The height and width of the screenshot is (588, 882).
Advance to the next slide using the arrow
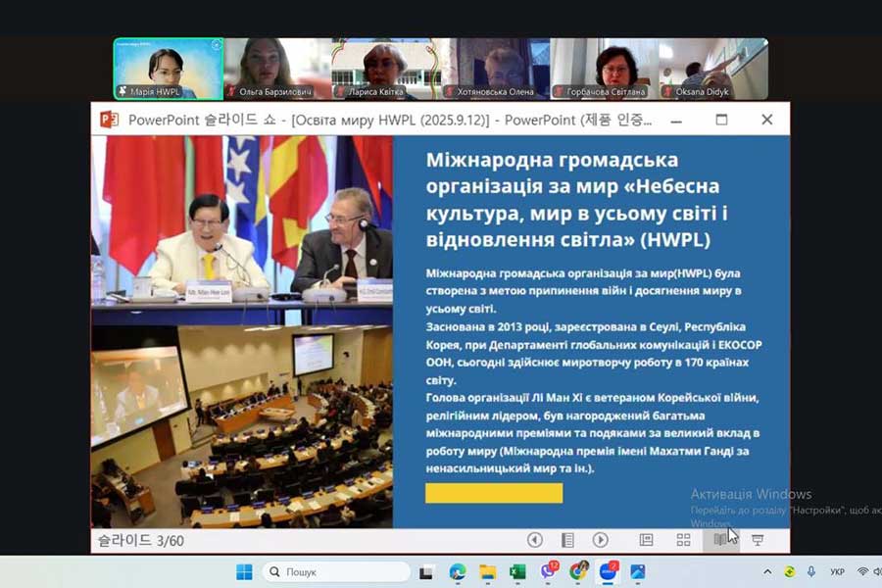600,540
